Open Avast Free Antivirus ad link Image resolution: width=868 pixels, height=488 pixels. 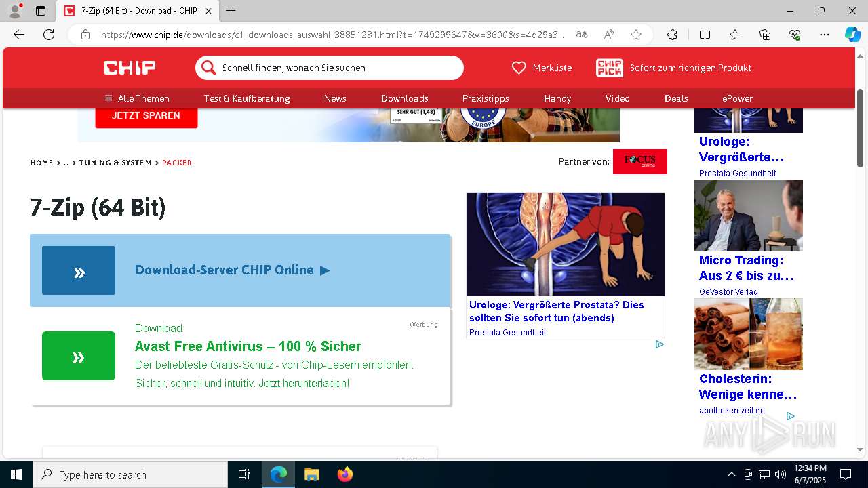pyautogui.click(x=248, y=346)
